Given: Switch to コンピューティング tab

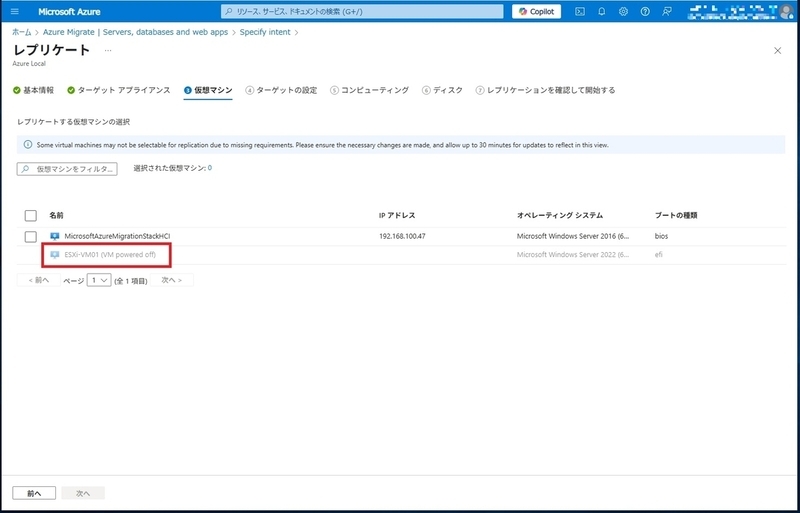Looking at the screenshot, I should 369,90.
